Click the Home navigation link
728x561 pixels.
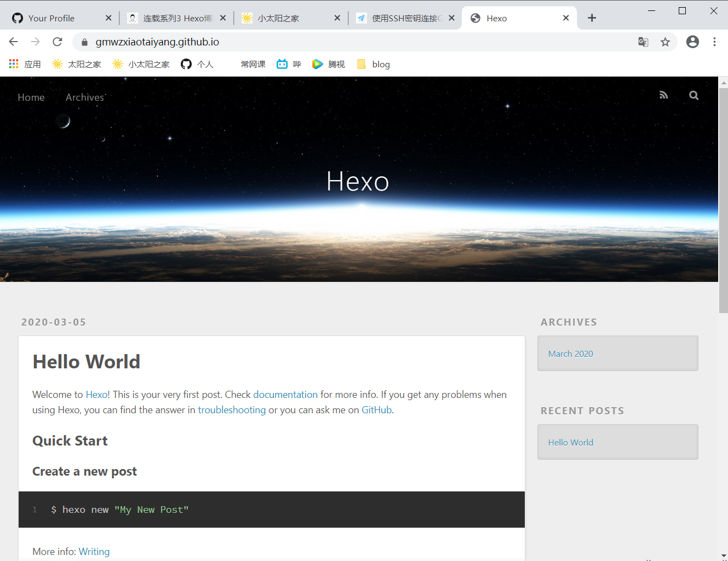pos(31,97)
